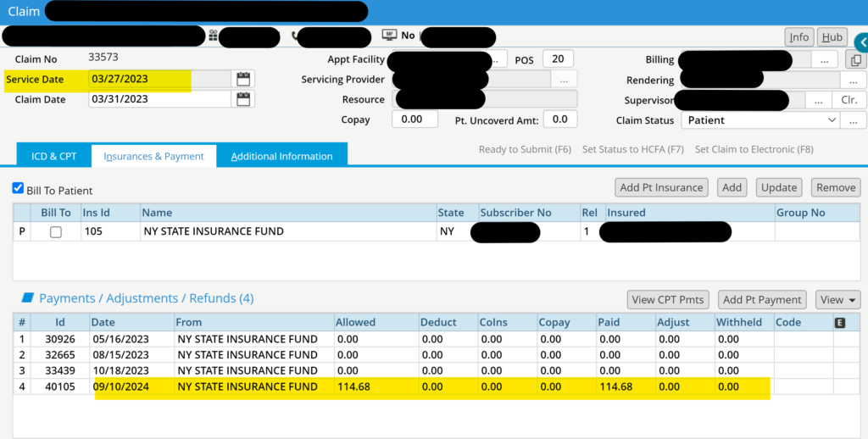Click the phone icon in patient header
The width and height of the screenshot is (868, 439).
point(294,36)
